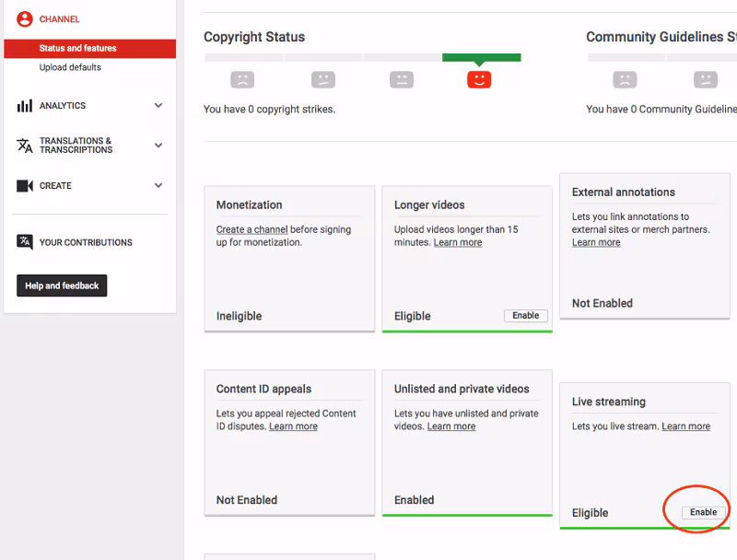Enable the Longer videos feature
737x560 pixels.
pos(525,315)
